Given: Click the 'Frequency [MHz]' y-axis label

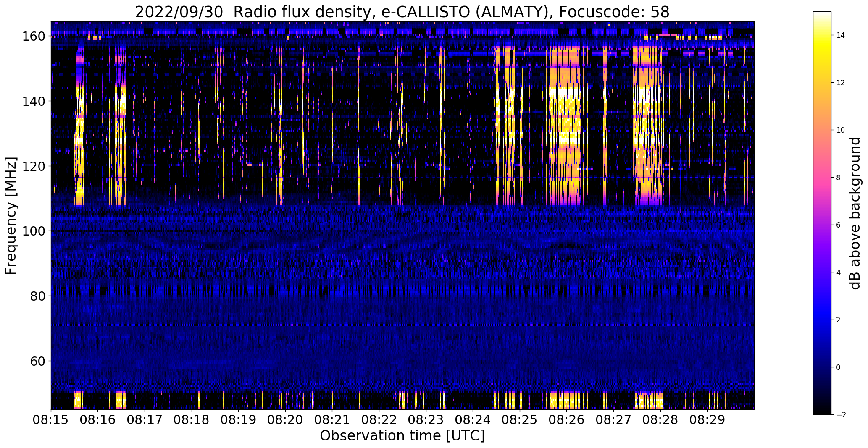Looking at the screenshot, I should 11,216.
